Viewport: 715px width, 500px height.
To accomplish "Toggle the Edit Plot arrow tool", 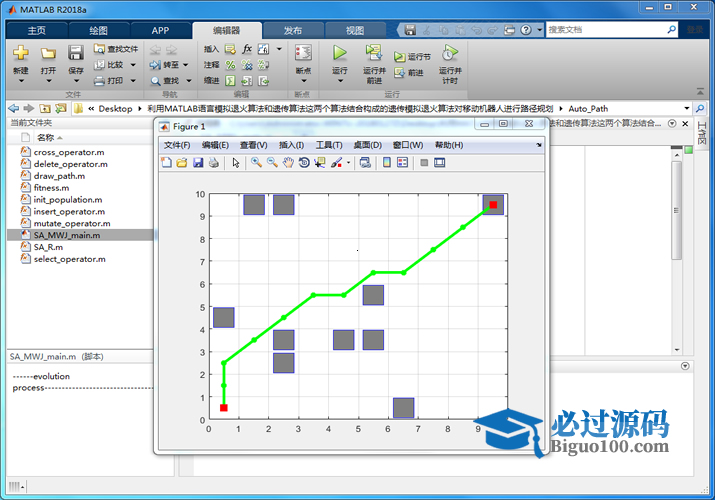I will tap(236, 163).
